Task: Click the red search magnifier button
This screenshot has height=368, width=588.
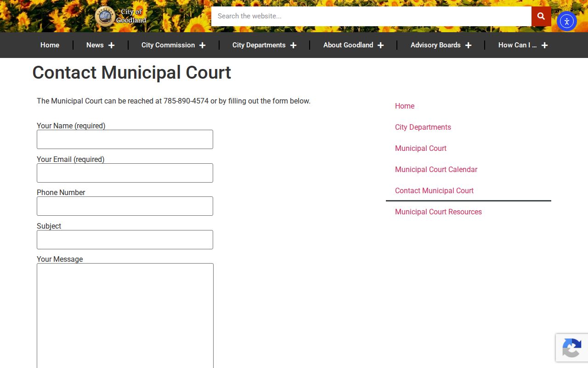Action: pos(541,16)
